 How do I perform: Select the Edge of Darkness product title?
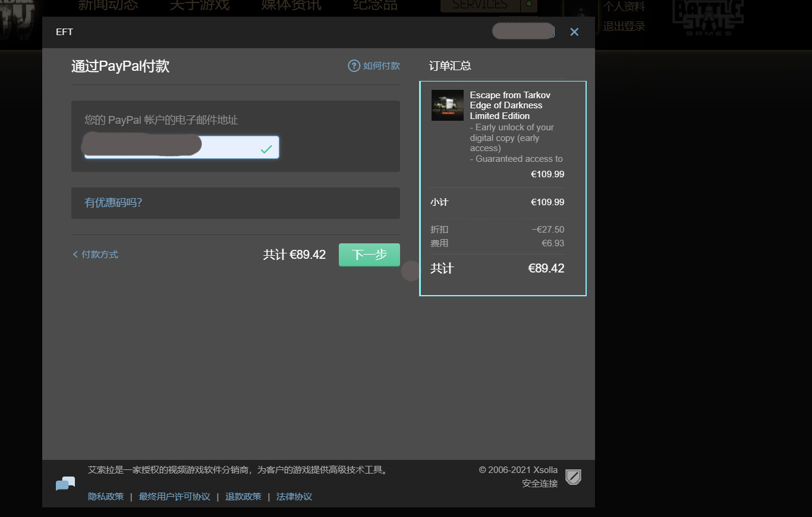click(510, 105)
